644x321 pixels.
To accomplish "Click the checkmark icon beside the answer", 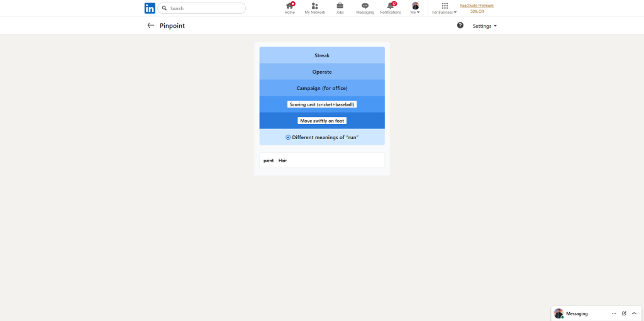I will [288, 137].
